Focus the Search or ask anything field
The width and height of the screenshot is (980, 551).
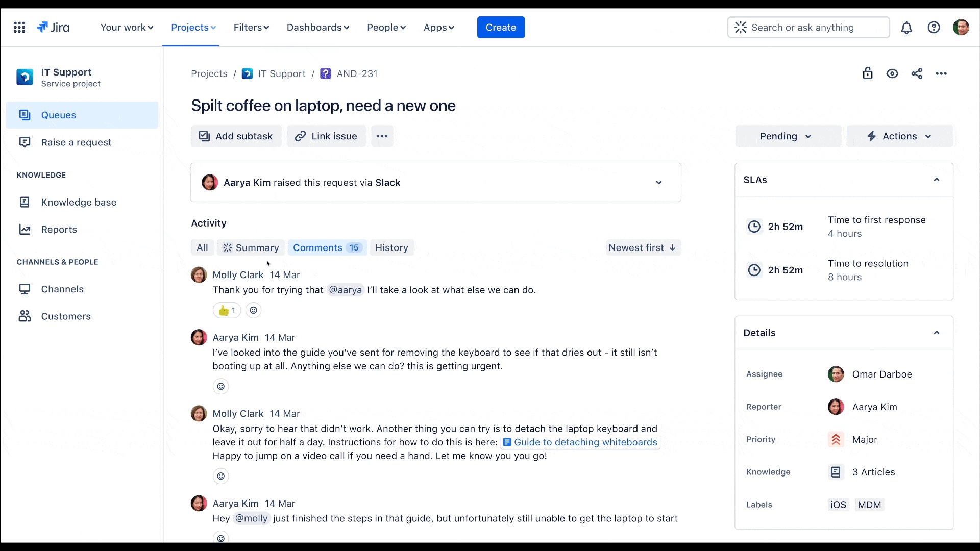(x=808, y=28)
